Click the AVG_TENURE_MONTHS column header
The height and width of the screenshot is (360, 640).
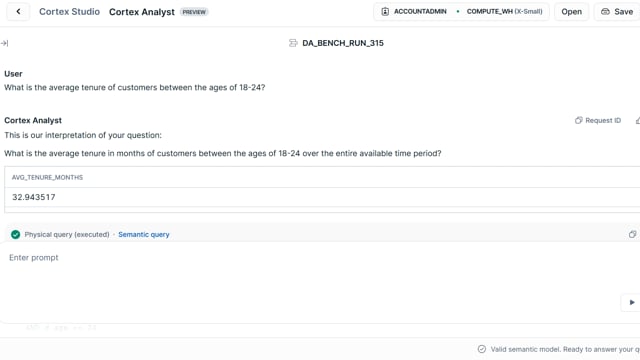(47, 177)
